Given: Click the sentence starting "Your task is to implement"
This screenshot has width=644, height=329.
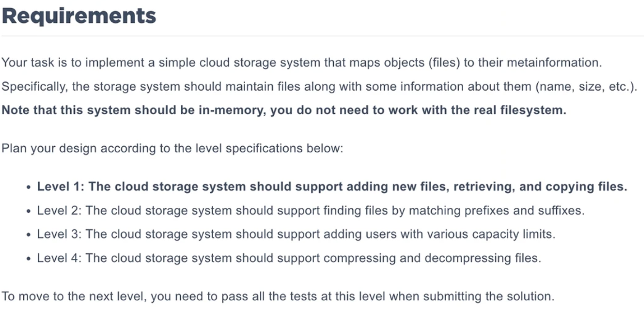Looking at the screenshot, I should tap(301, 63).
